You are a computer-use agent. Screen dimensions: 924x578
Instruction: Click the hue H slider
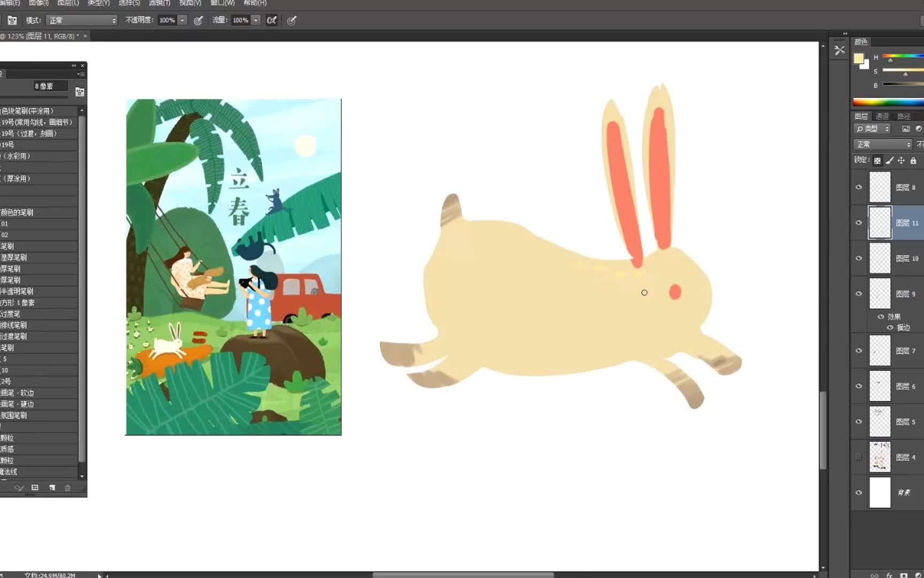pos(903,56)
